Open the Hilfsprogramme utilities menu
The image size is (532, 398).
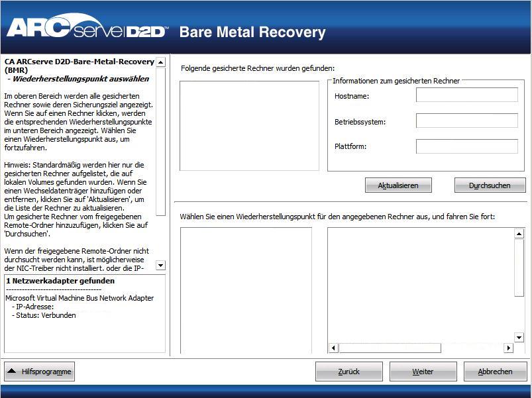click(39, 372)
